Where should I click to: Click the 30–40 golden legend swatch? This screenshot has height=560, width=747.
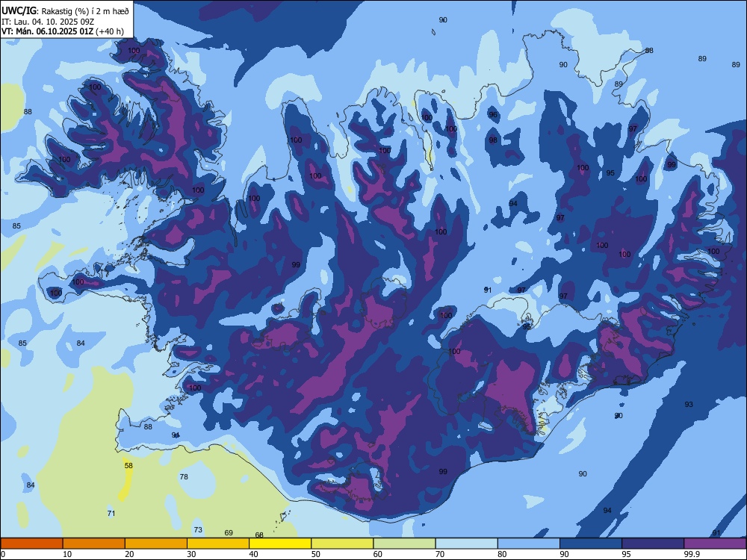pyautogui.click(x=218, y=544)
